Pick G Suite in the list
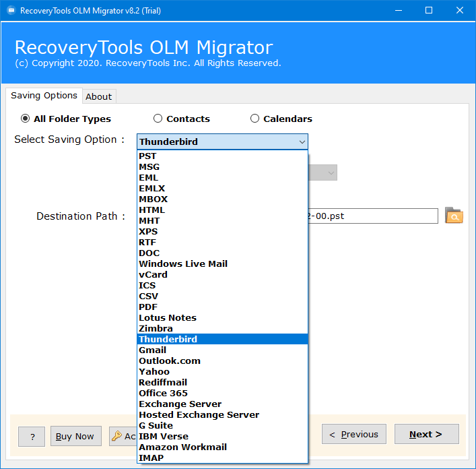 tap(222, 426)
